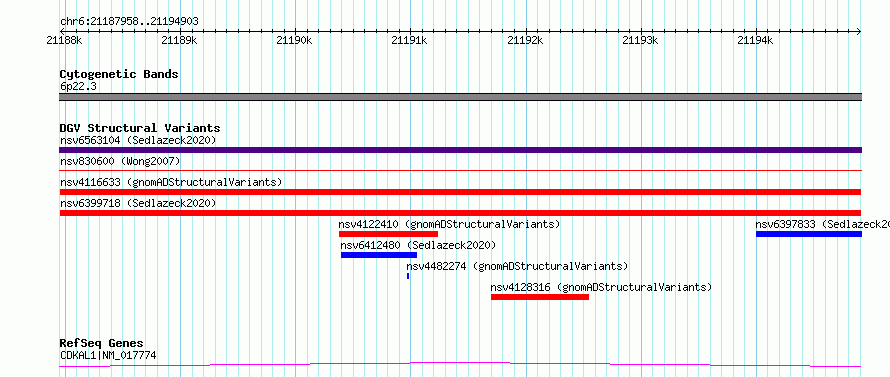
Task: Select the nsv6397833 label at right edge
Action: tap(822, 224)
